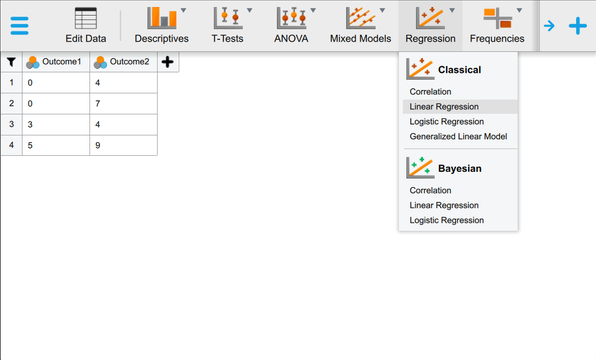Expand the Descriptives dropdown arrow

click(x=184, y=10)
